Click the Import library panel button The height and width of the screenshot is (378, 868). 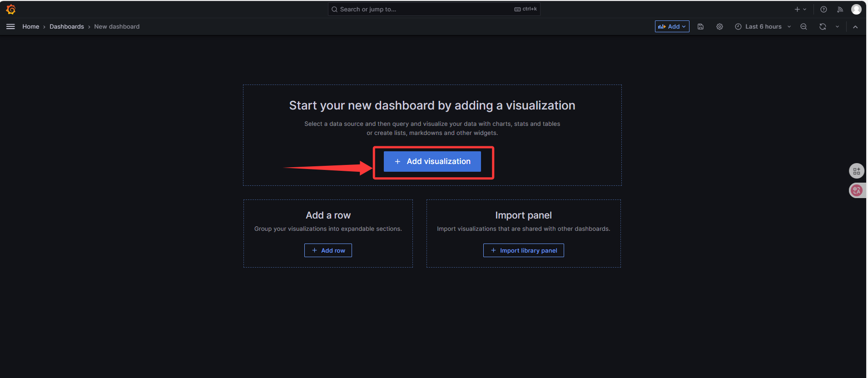click(523, 250)
